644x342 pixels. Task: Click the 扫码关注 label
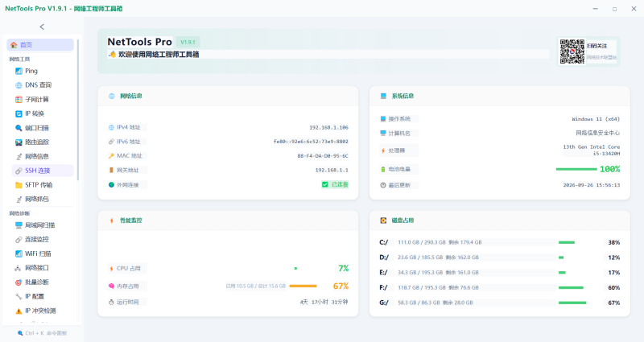pyautogui.click(x=597, y=46)
